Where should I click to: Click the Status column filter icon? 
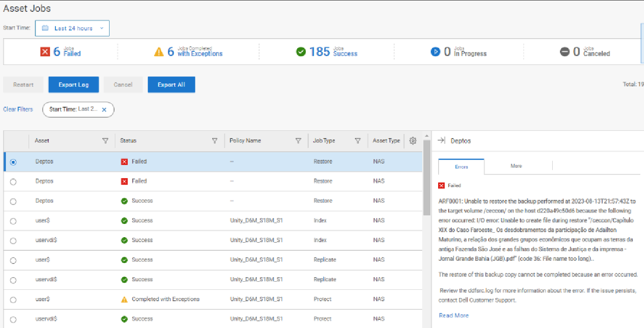pos(215,141)
